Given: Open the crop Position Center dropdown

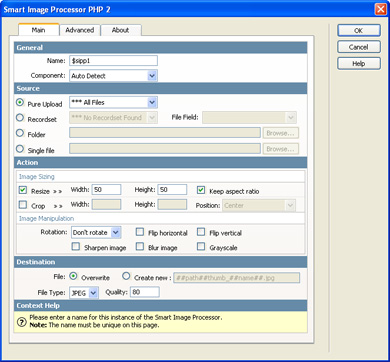Looking at the screenshot, I should click(259, 205).
